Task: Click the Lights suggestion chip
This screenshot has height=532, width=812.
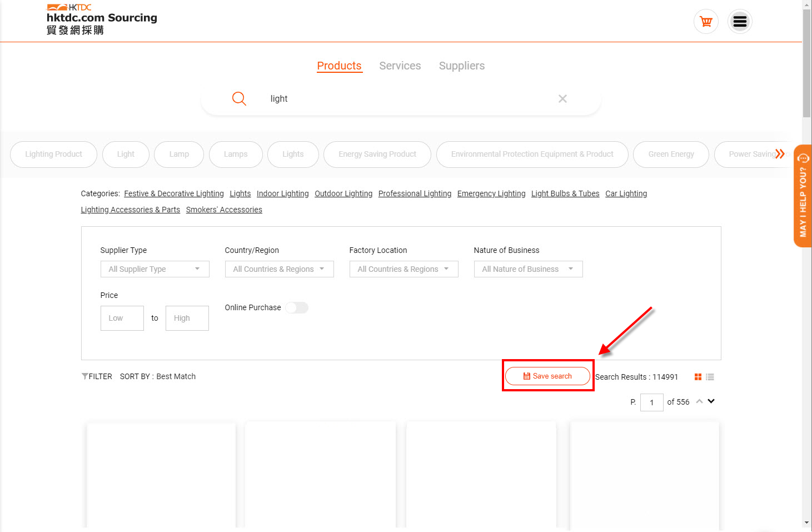Action: 293,155
